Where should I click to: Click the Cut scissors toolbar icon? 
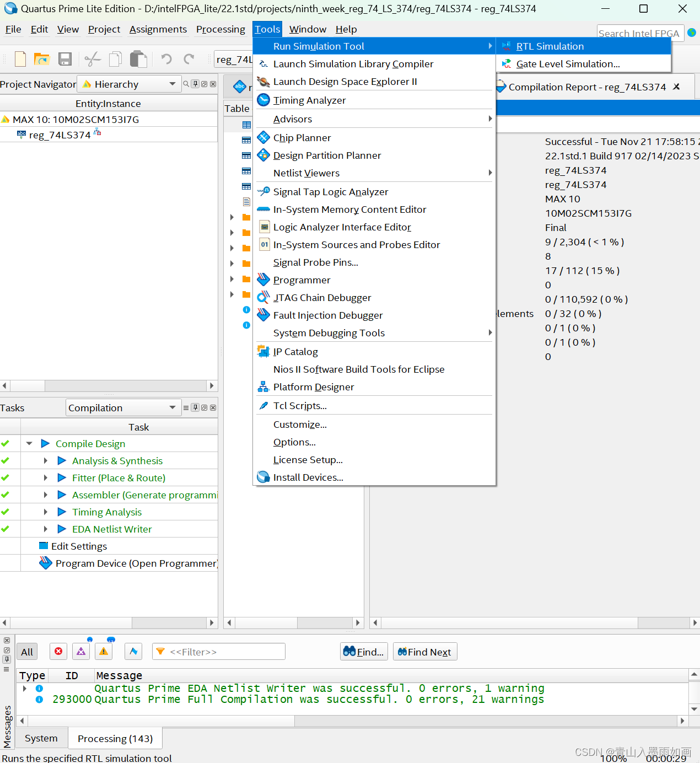(x=93, y=59)
